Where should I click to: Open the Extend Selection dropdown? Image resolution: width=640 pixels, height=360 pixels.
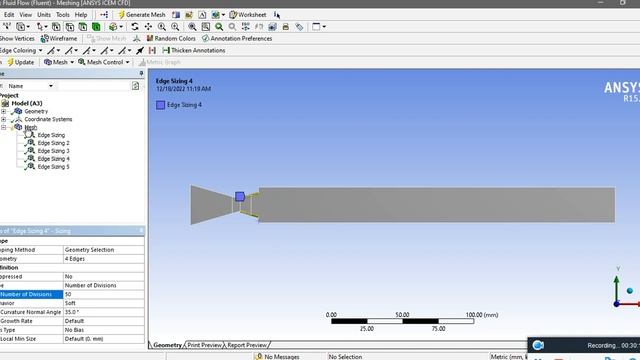[x=116, y=27]
